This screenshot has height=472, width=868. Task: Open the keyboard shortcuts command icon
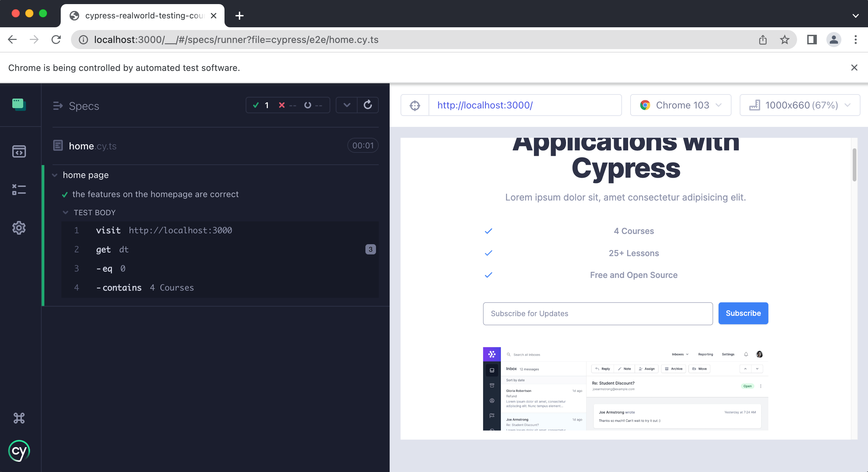tap(19, 418)
